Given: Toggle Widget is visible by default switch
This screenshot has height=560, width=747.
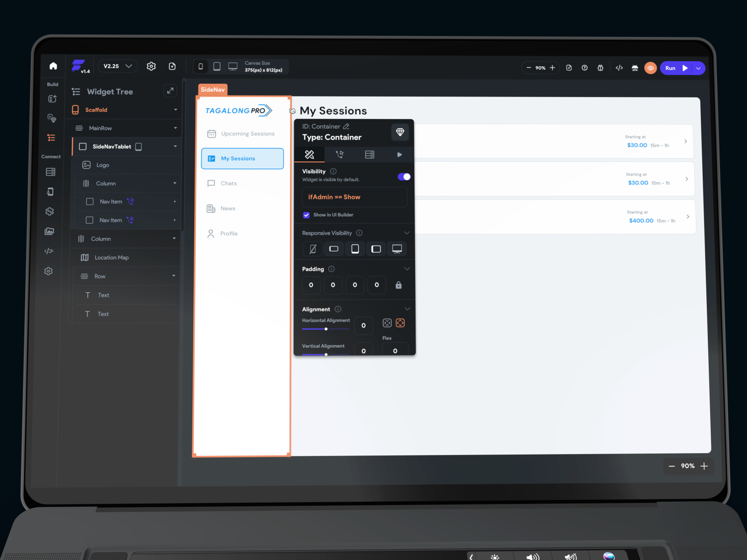Looking at the screenshot, I should [403, 176].
